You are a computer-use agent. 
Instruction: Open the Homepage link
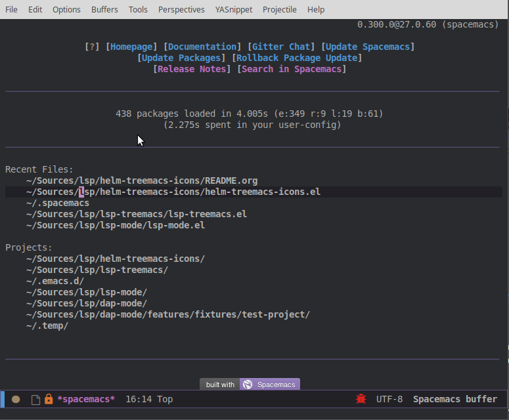pos(131,47)
